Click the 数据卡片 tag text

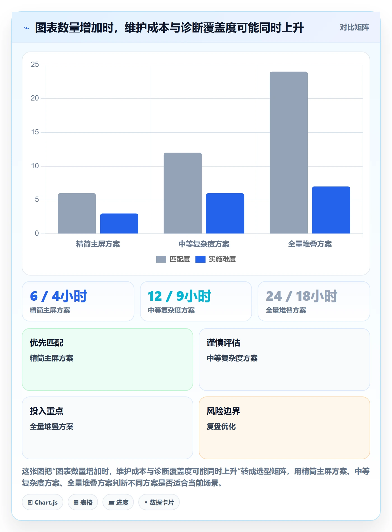point(162,503)
